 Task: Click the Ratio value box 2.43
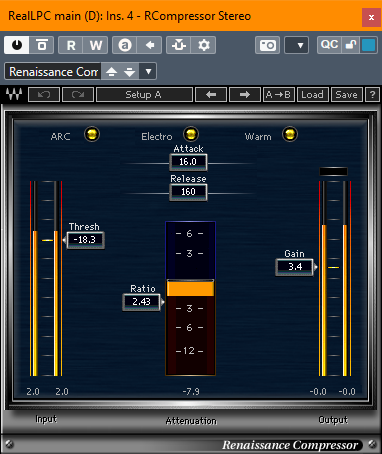coord(141,302)
